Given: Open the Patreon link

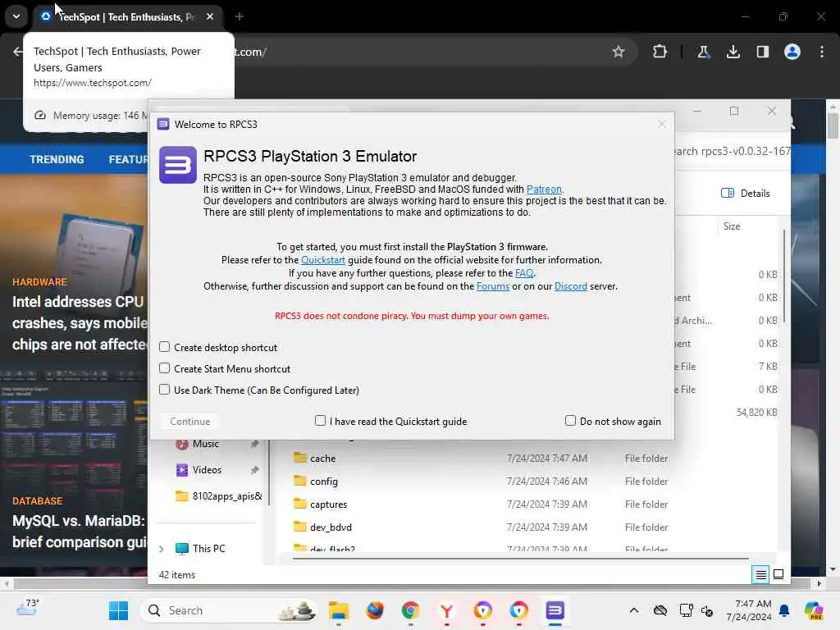Looking at the screenshot, I should pyautogui.click(x=544, y=189).
